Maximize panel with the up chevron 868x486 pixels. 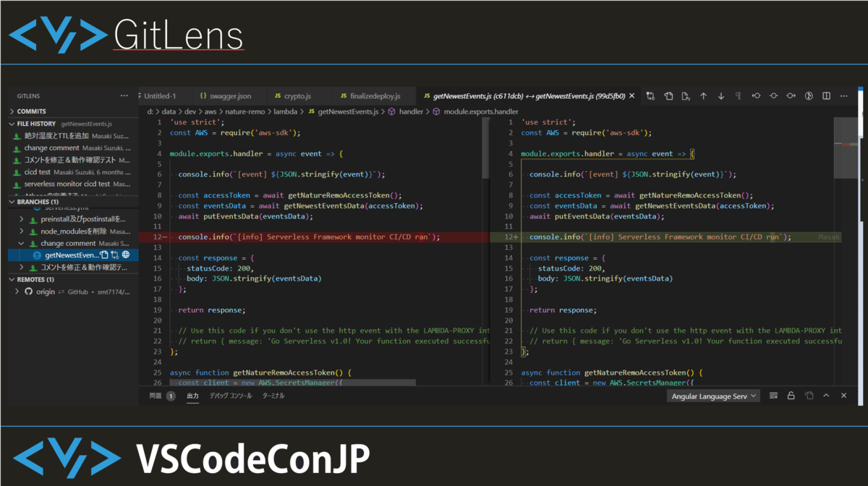click(x=826, y=396)
